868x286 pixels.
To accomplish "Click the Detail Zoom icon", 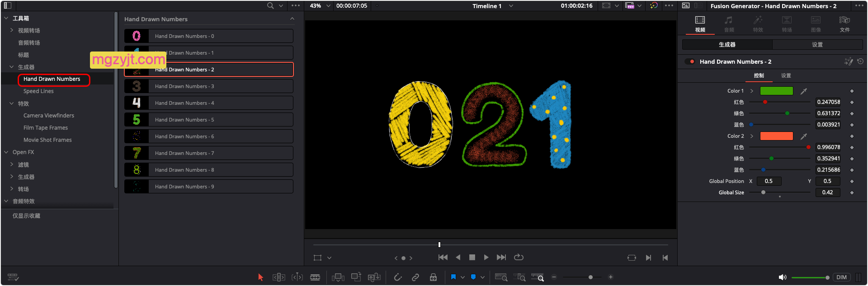I will tap(519, 277).
